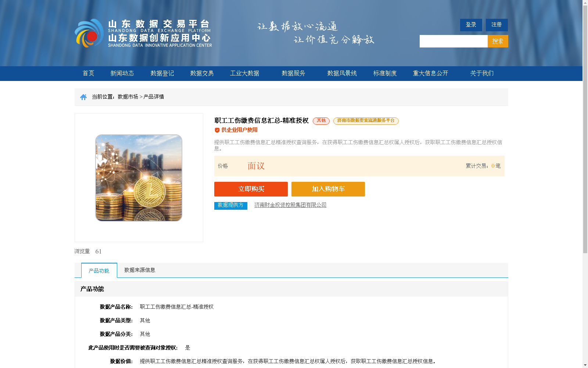Click the product title 职工工伤缴费信息汇总-精准授权
The image size is (588, 368).
tap(262, 121)
